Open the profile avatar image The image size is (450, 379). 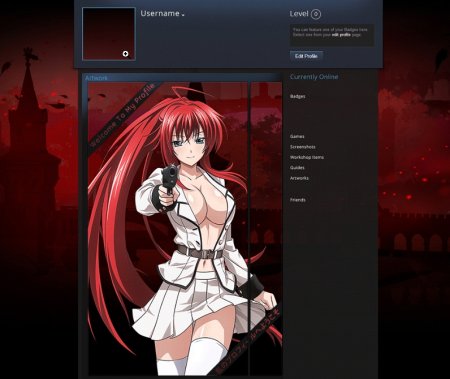[x=109, y=34]
